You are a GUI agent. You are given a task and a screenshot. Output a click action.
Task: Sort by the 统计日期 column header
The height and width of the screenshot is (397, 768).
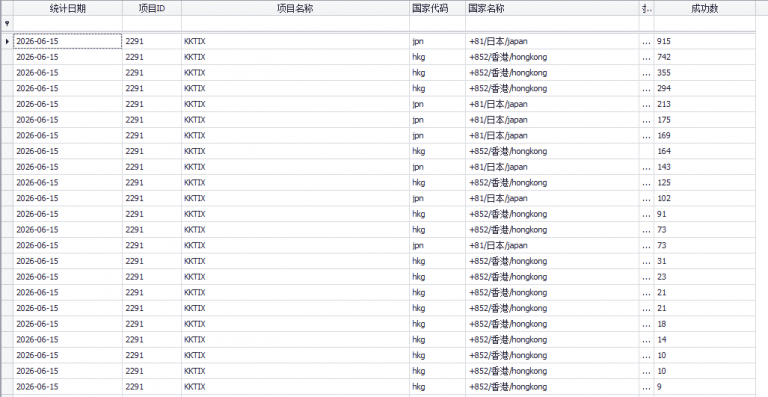(68, 8)
